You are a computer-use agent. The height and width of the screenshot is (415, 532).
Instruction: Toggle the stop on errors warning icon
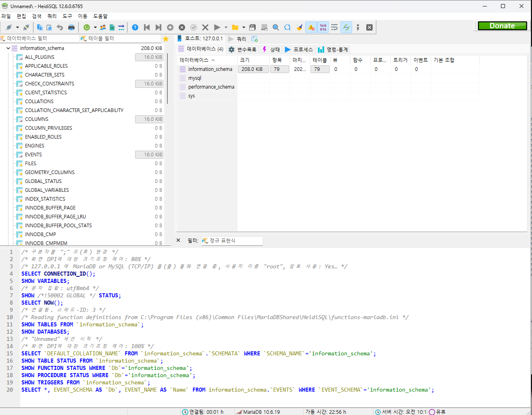coord(311,27)
